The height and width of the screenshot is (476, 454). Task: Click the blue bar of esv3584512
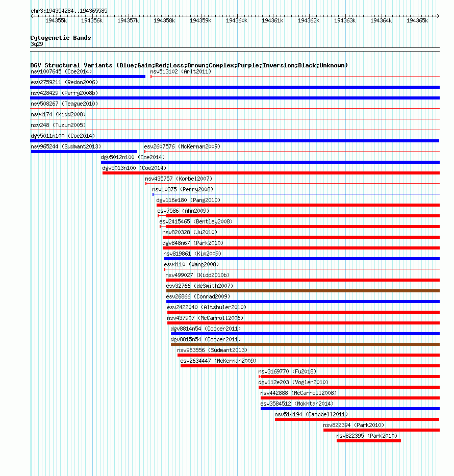click(350, 409)
